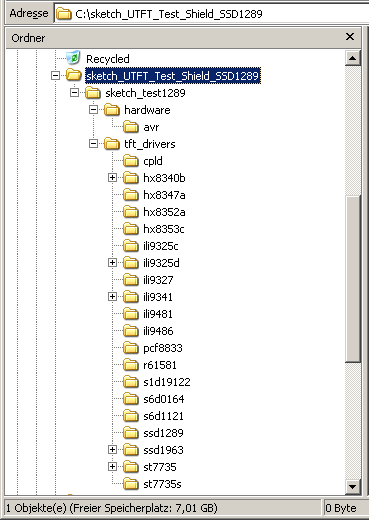Click the tft_drivers folder icon

pos(112,143)
